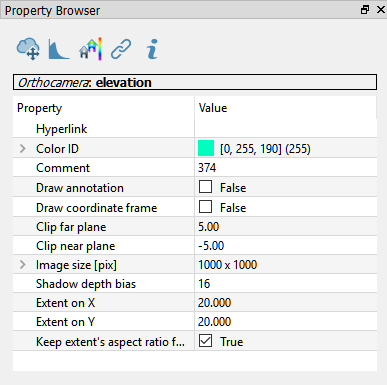Float the Property Browser panel
The width and height of the screenshot is (387, 385).
tap(365, 10)
